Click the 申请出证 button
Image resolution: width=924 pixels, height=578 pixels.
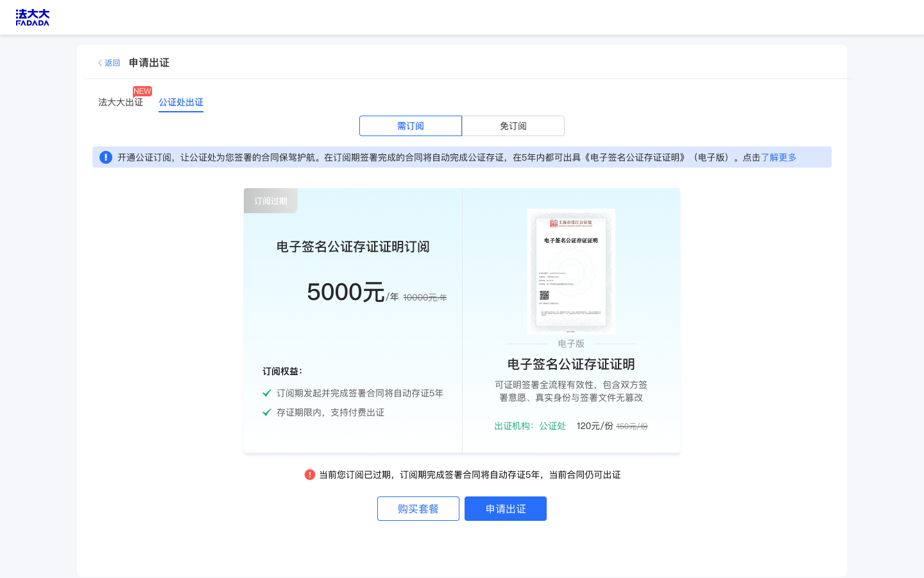[x=506, y=509]
